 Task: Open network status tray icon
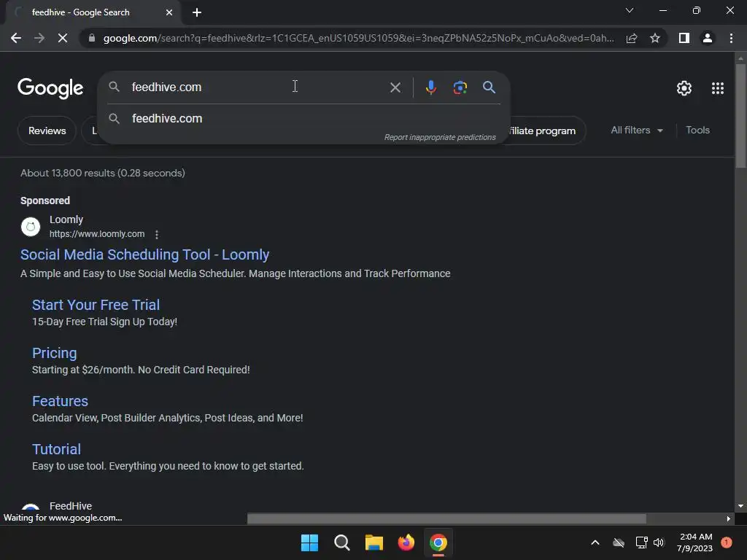641,542
